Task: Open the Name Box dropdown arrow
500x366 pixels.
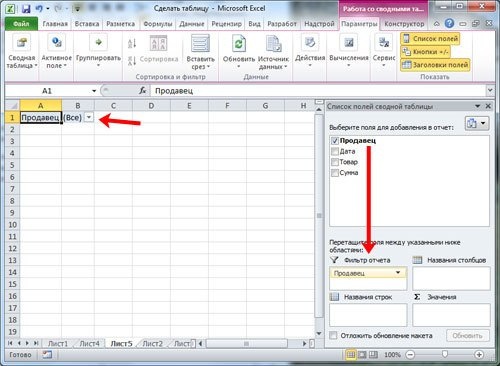Action: [94, 91]
